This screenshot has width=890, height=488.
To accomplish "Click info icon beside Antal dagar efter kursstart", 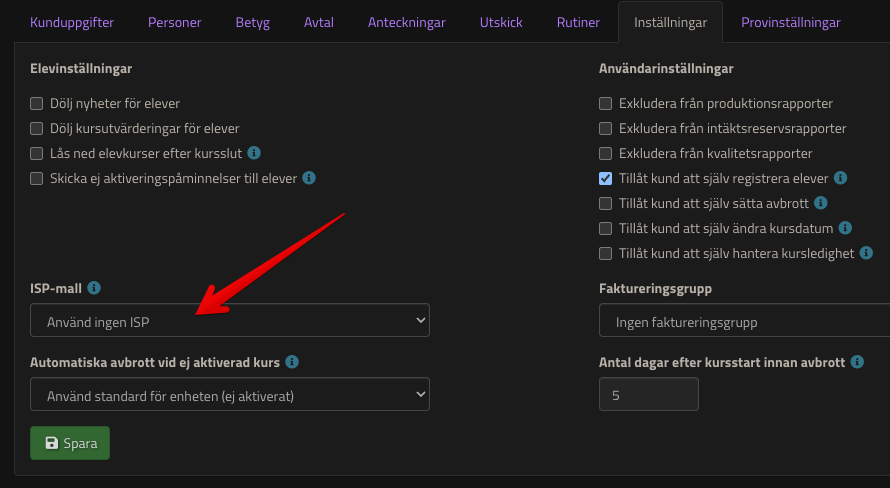I will point(857,361).
